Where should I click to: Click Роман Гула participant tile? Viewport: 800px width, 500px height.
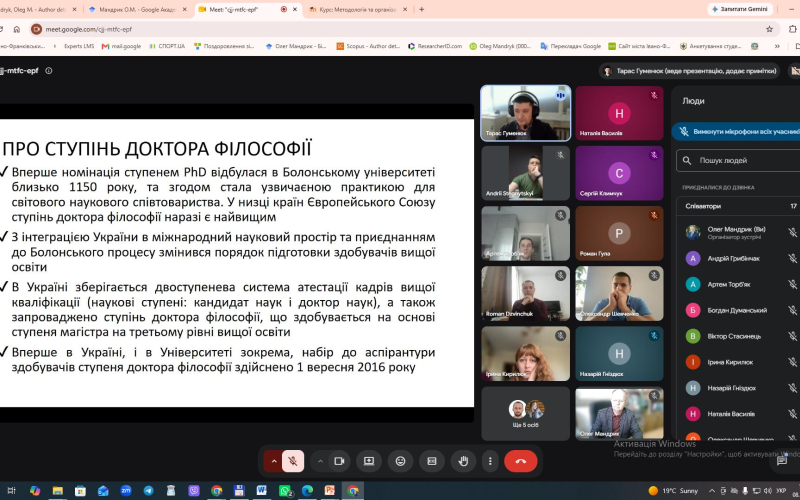click(619, 234)
